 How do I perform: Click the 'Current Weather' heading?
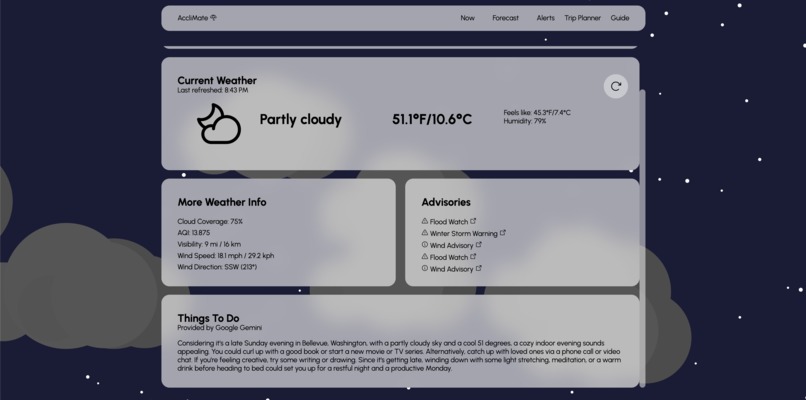[217, 80]
